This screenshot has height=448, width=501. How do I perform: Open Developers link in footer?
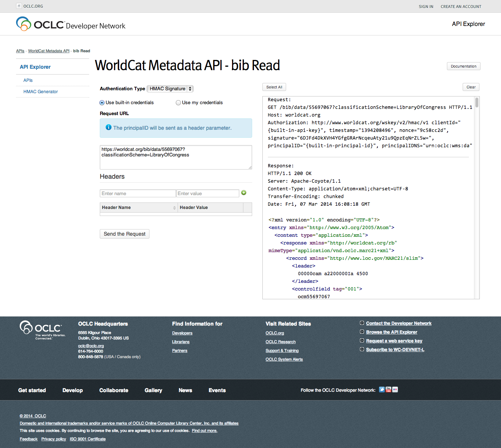tap(182, 333)
